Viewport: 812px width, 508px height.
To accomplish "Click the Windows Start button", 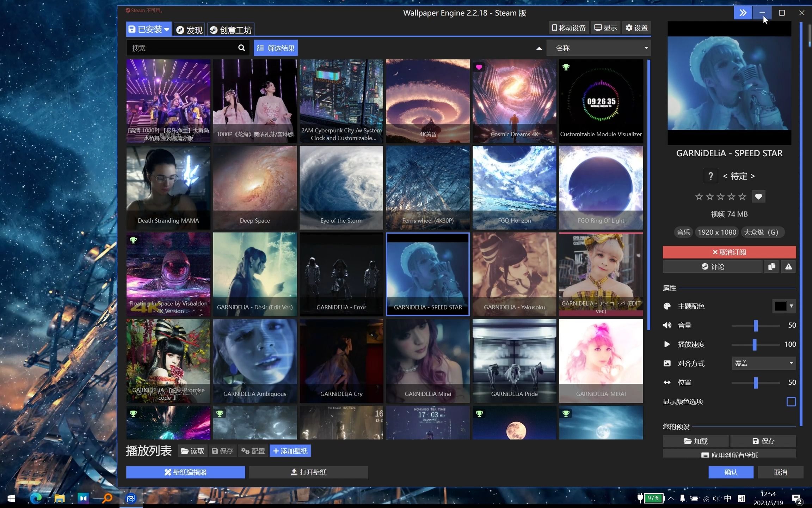I will [11, 498].
